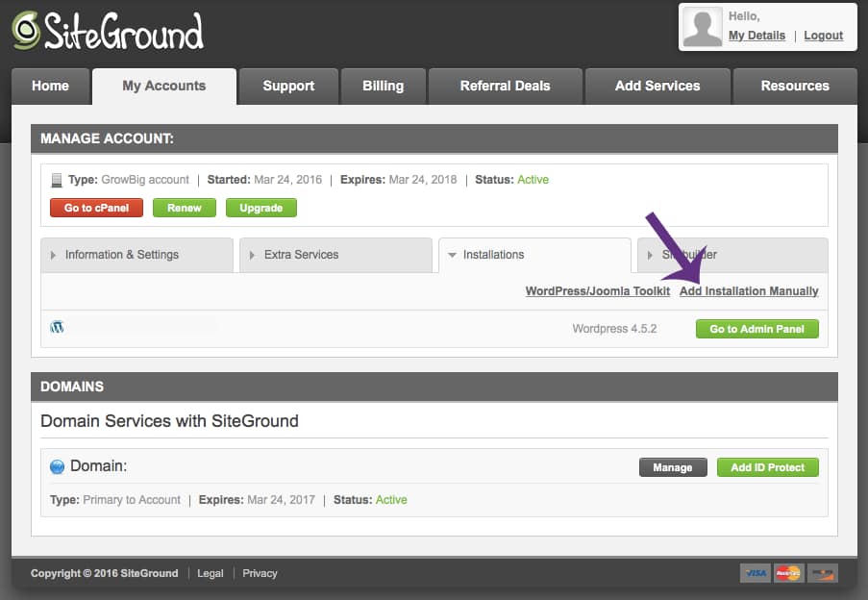Click the user avatar picture
This screenshot has width=868, height=600.
tap(702, 27)
